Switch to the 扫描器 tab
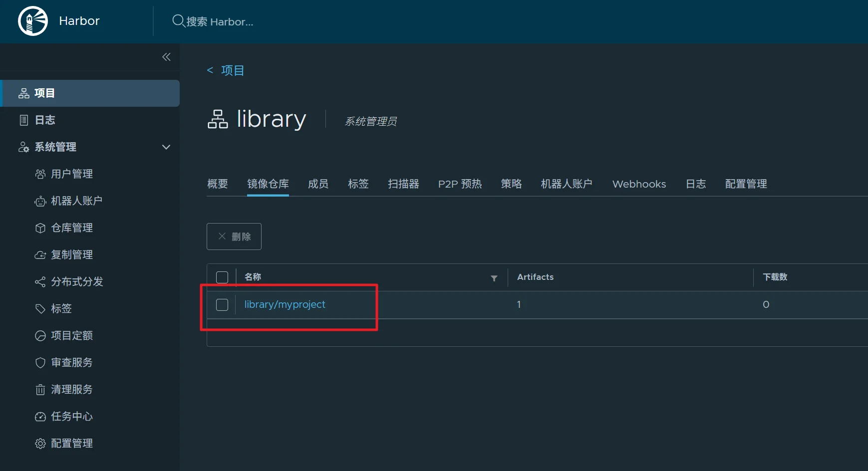The image size is (868, 471). pos(404,184)
